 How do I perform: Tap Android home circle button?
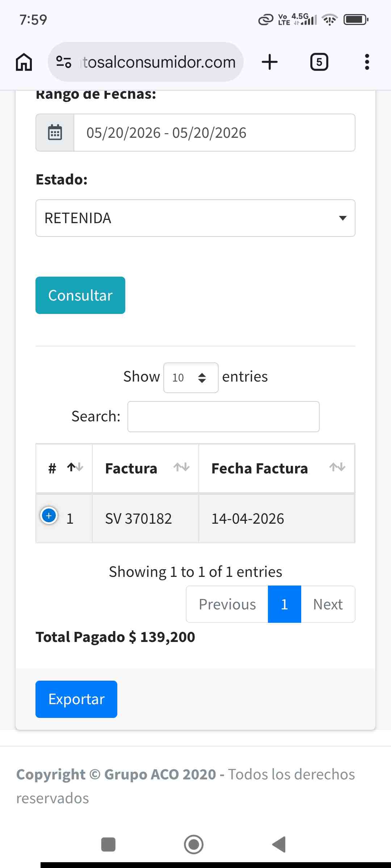point(194,844)
